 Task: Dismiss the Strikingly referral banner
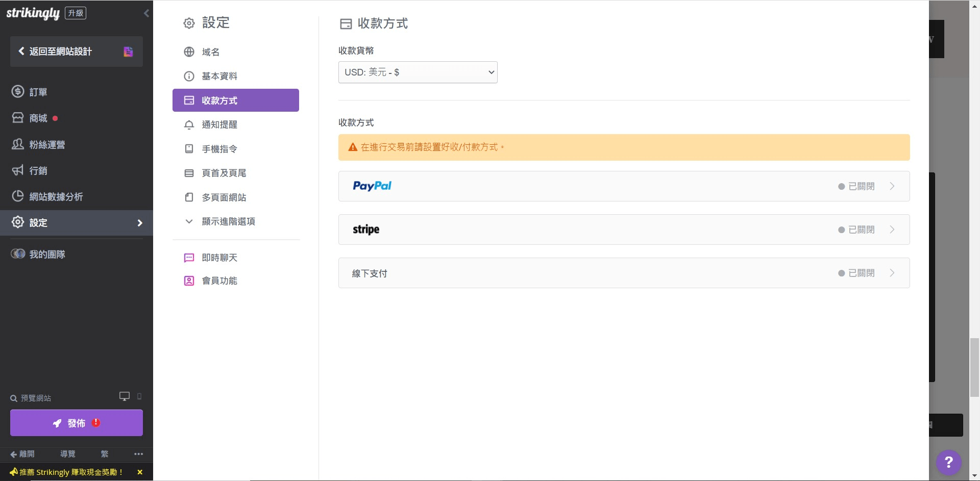click(139, 472)
